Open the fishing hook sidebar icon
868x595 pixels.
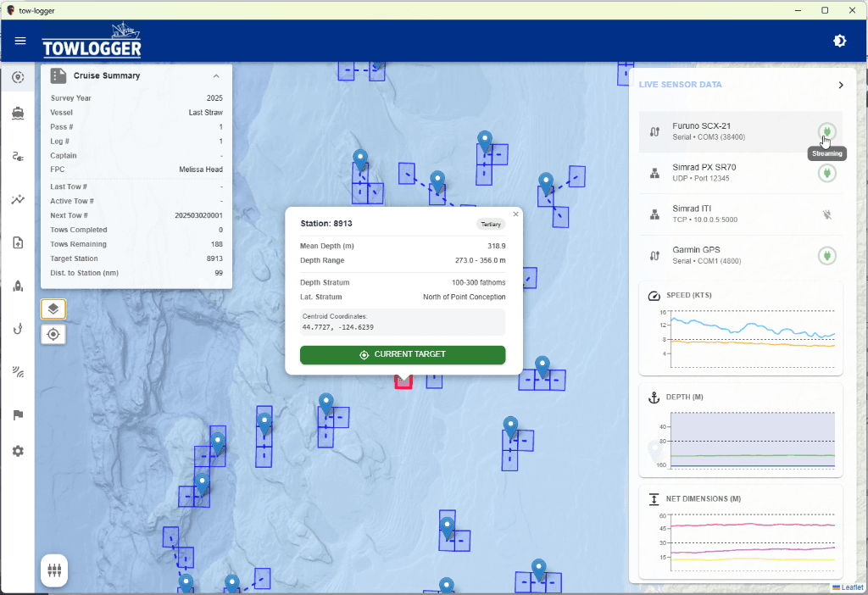click(x=18, y=330)
